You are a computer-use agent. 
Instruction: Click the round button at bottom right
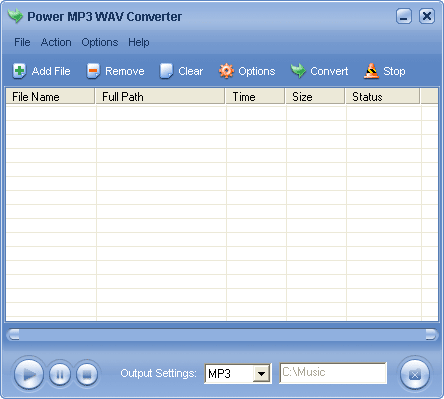click(x=415, y=375)
